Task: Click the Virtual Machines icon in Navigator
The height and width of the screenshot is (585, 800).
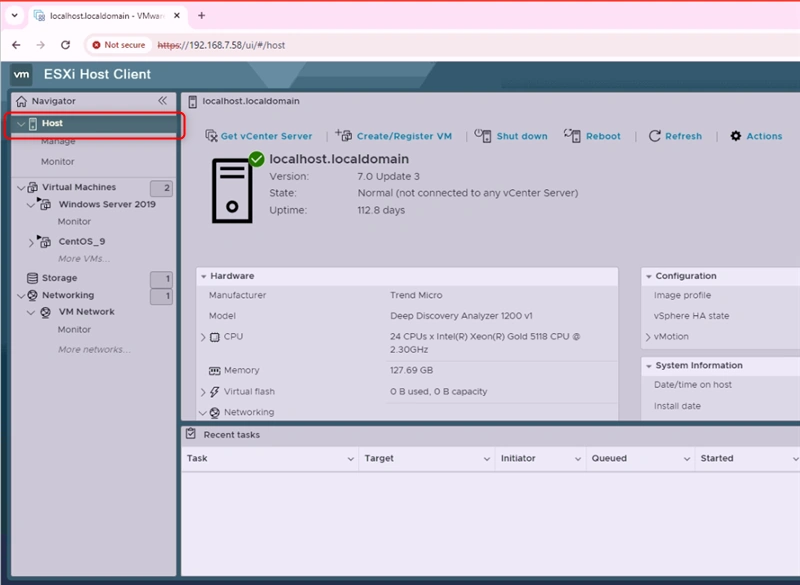Action: 33,187
